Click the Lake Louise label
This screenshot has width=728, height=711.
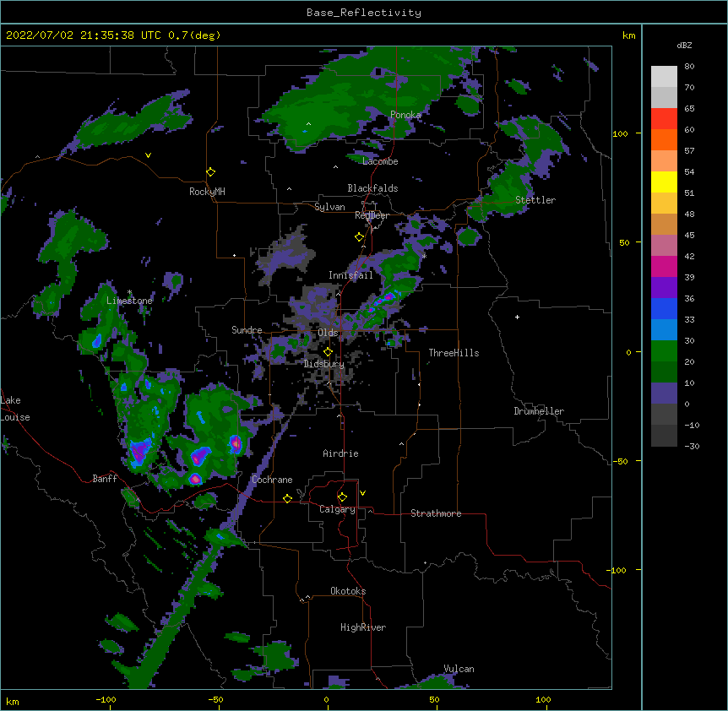[x=15, y=409]
